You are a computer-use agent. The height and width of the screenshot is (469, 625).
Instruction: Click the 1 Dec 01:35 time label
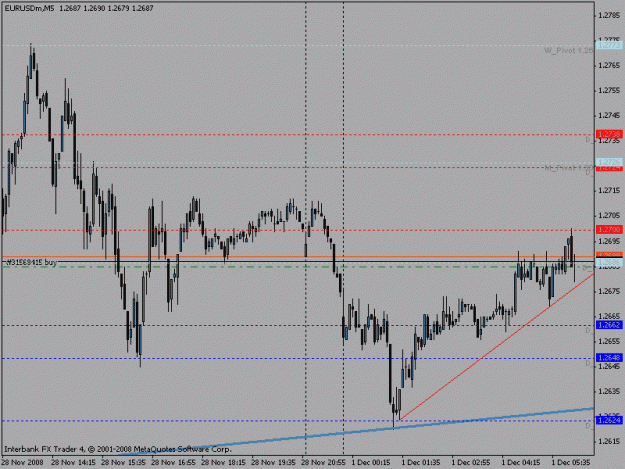pos(421,462)
